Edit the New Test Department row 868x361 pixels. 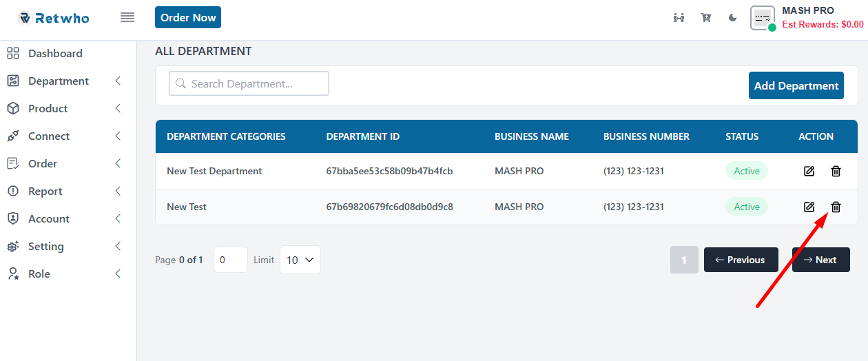click(x=809, y=171)
